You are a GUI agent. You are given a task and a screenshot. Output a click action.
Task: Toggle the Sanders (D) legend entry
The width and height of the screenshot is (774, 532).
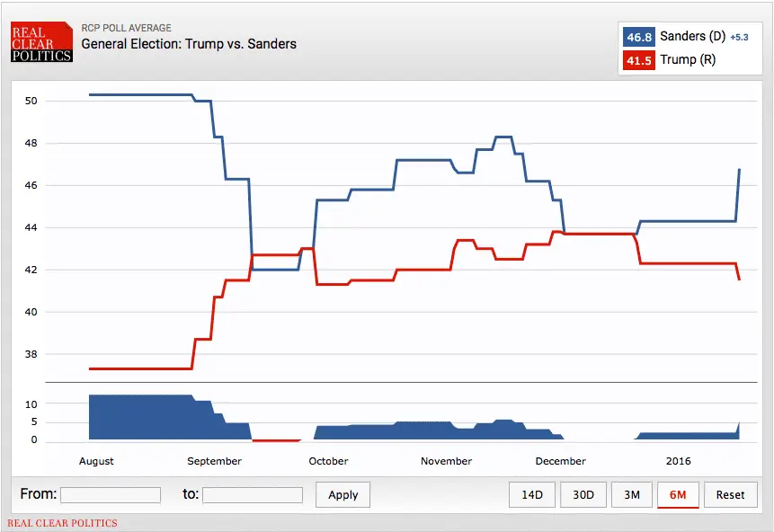click(x=694, y=36)
